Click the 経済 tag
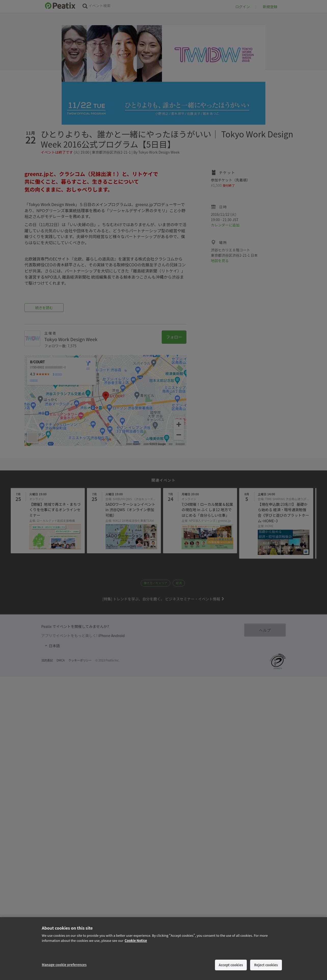 coord(179,583)
